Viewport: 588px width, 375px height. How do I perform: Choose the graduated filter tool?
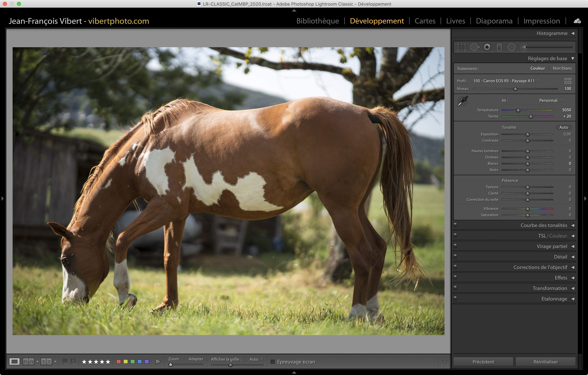tap(499, 47)
